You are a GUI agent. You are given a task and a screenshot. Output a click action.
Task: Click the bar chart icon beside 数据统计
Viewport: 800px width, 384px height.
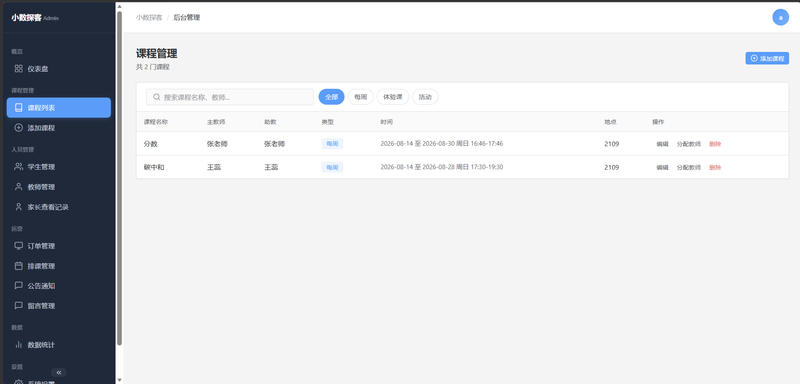point(18,345)
